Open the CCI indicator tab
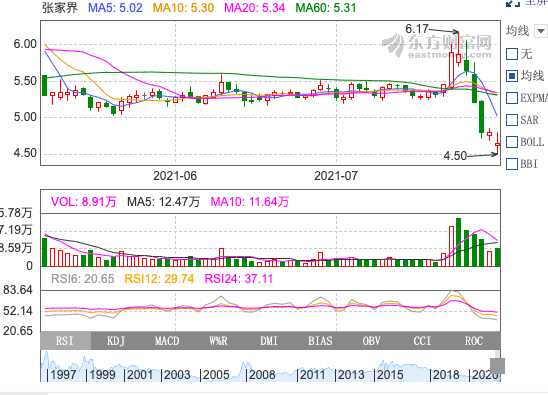This screenshot has height=395, width=548. 422,341
